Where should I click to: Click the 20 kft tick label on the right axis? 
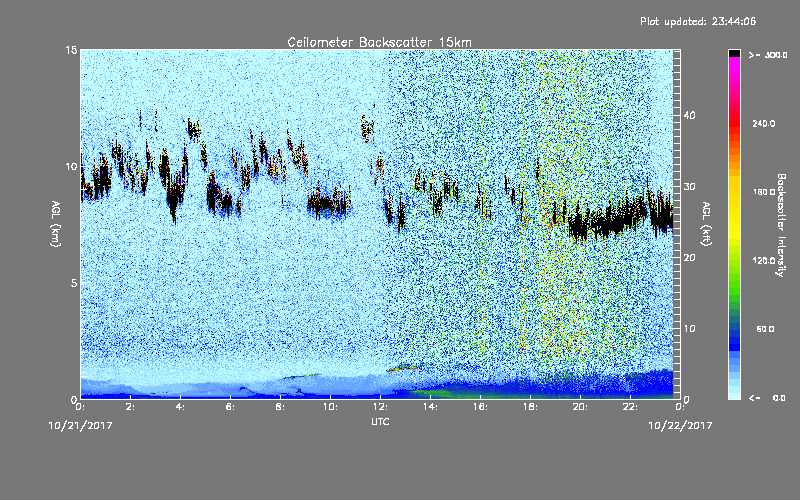(689, 257)
